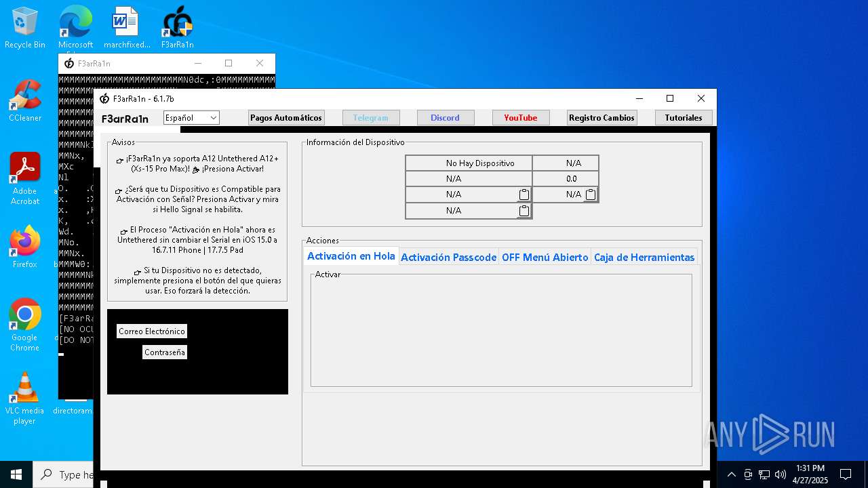Launch Firefox from the desktop
Viewport: 868px width, 488px height.
pyautogui.click(x=25, y=247)
